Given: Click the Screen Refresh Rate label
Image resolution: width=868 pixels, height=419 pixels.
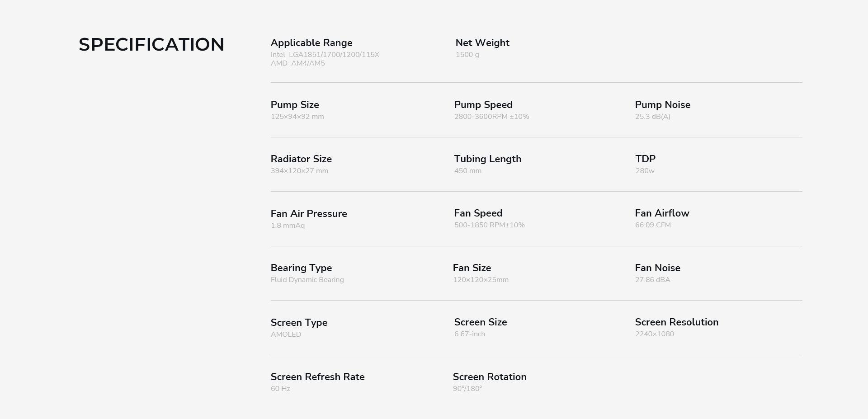Looking at the screenshot, I should click(317, 377).
